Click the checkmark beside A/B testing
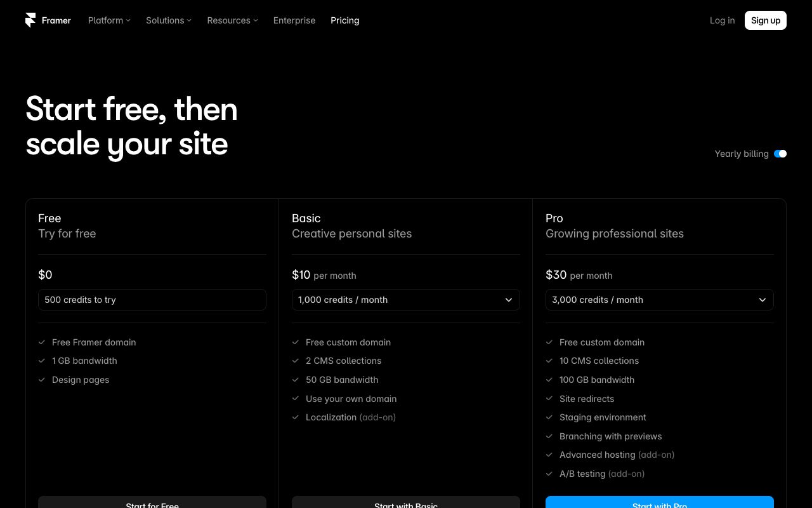 click(549, 474)
